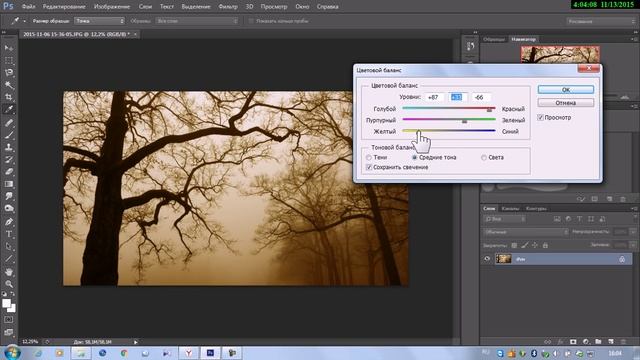
Task: Open the Файл menu
Action: (28, 7)
